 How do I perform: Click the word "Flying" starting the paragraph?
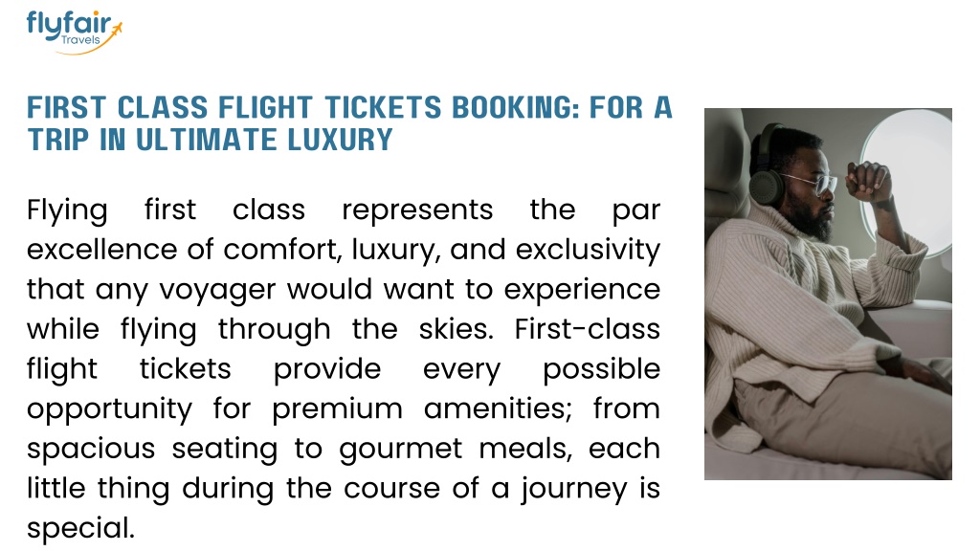(x=67, y=211)
